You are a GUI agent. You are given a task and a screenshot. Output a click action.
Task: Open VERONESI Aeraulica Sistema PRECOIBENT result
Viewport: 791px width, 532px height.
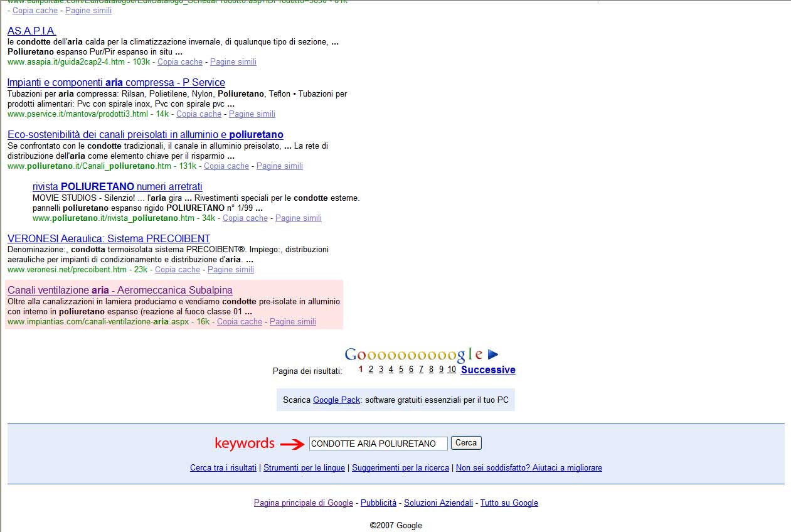click(x=109, y=239)
